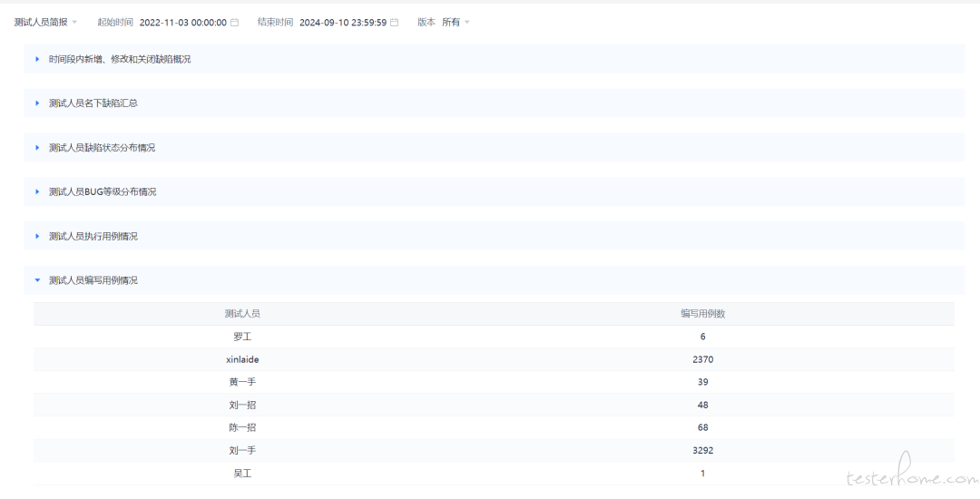The image size is (980, 499).
Task: Expand 测试人员名下缺陷汇总 section arrow
Action: 37,103
